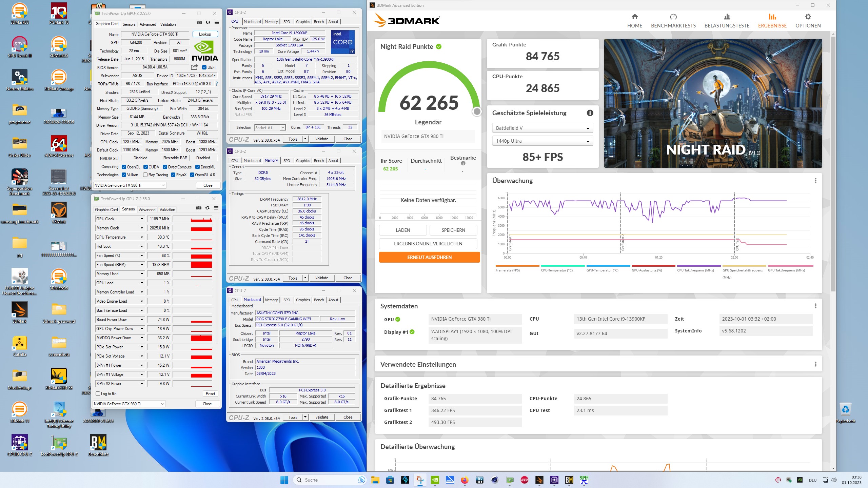Open Superposition Benchmark desktop icon
The image size is (868, 488).
pos(20,182)
